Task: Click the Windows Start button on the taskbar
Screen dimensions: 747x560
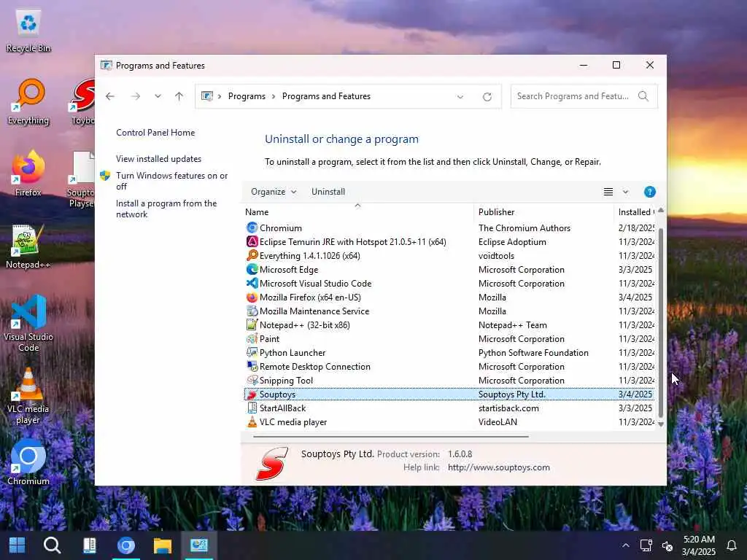Action: coord(18,545)
